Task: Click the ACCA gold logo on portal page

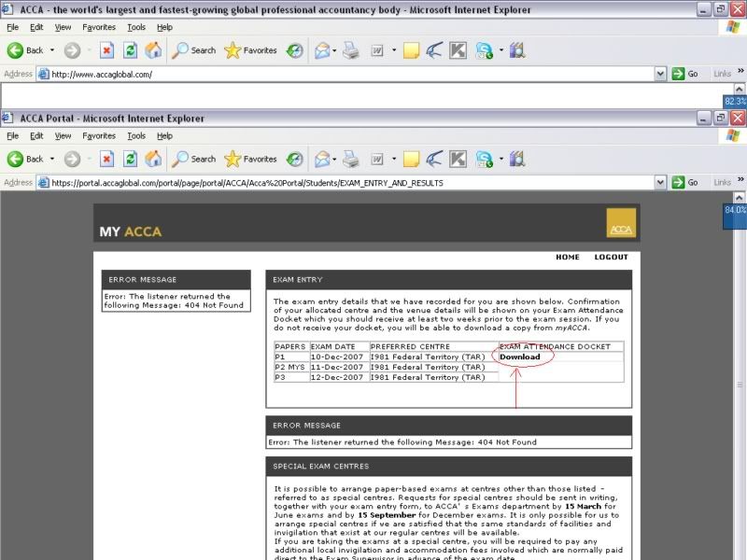Action: (x=621, y=222)
